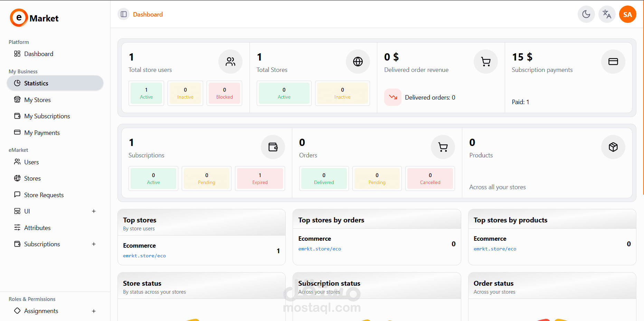The width and height of the screenshot is (644, 321).
Task: Expand the eMarket Subscriptions submenu plus
Action: 94,244
